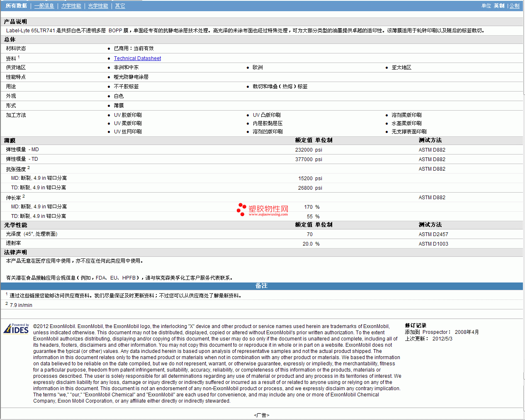
Task: Open the Technical Datasheet link
Action: tap(137, 58)
